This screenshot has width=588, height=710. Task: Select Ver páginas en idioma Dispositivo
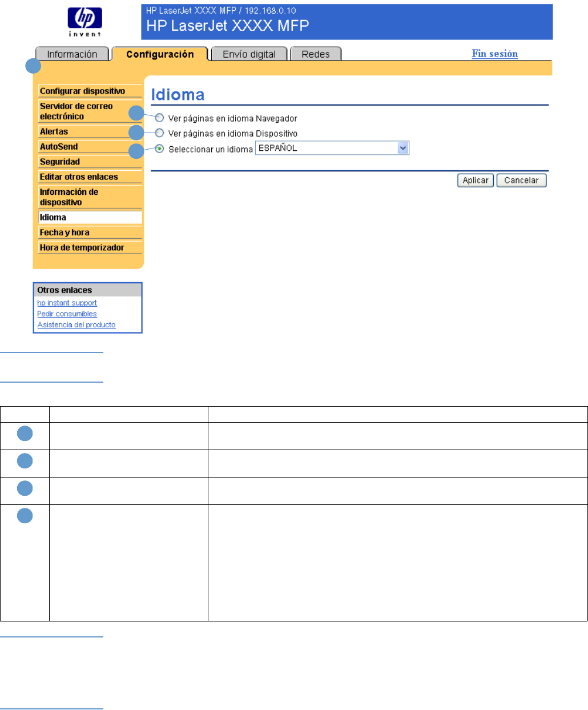[x=160, y=133]
